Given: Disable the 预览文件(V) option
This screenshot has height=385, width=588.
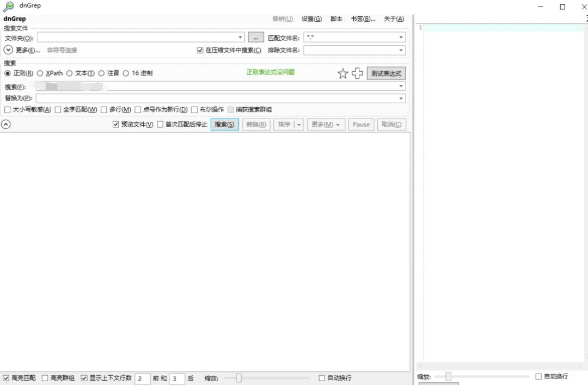Looking at the screenshot, I should (x=116, y=124).
